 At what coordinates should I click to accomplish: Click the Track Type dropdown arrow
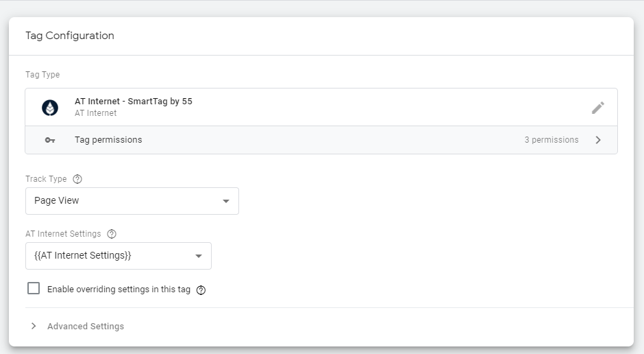pyautogui.click(x=226, y=201)
